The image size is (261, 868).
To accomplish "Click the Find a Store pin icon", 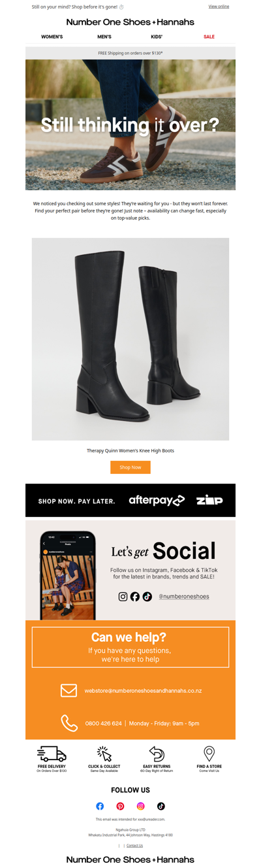I will point(209,754).
